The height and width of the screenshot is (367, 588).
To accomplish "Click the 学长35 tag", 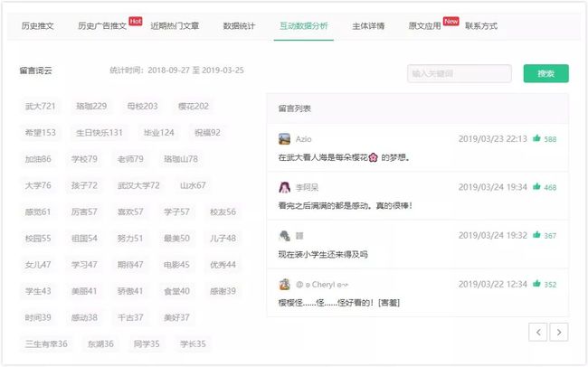I will [193, 343].
